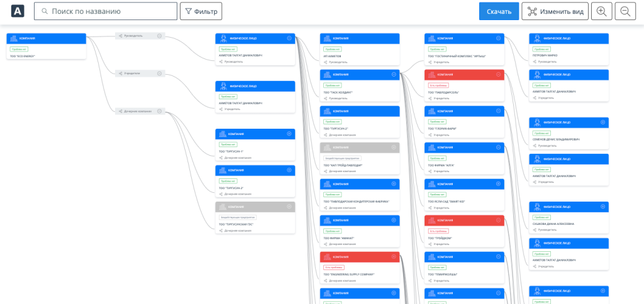Expand Сушкова Диана Алексеевна person card
This screenshot has height=304, width=644.
click(x=603, y=207)
